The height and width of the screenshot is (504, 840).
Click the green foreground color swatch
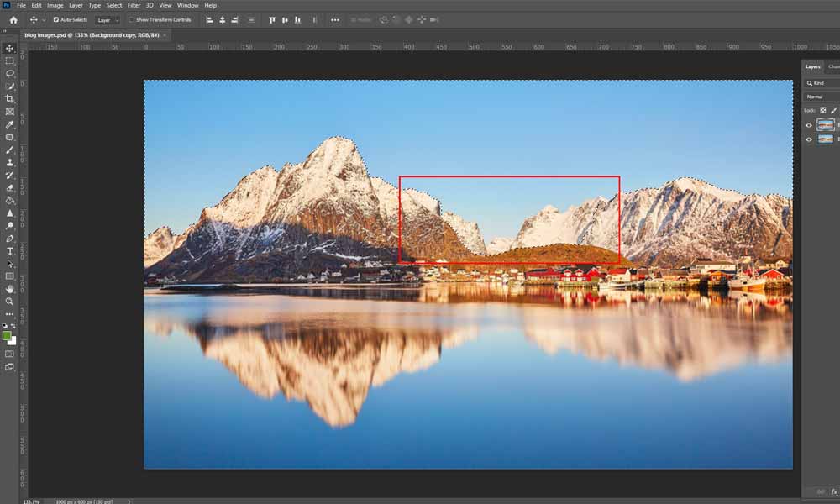coord(8,335)
